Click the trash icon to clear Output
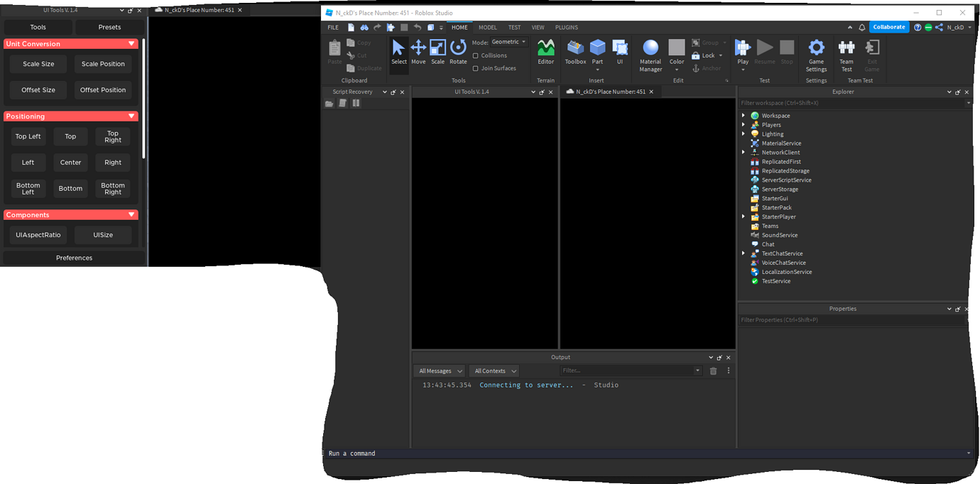The width and height of the screenshot is (980, 484). coord(713,370)
